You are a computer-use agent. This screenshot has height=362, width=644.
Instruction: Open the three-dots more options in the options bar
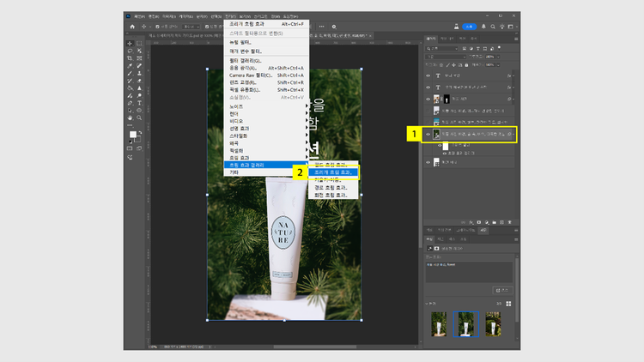[322, 27]
